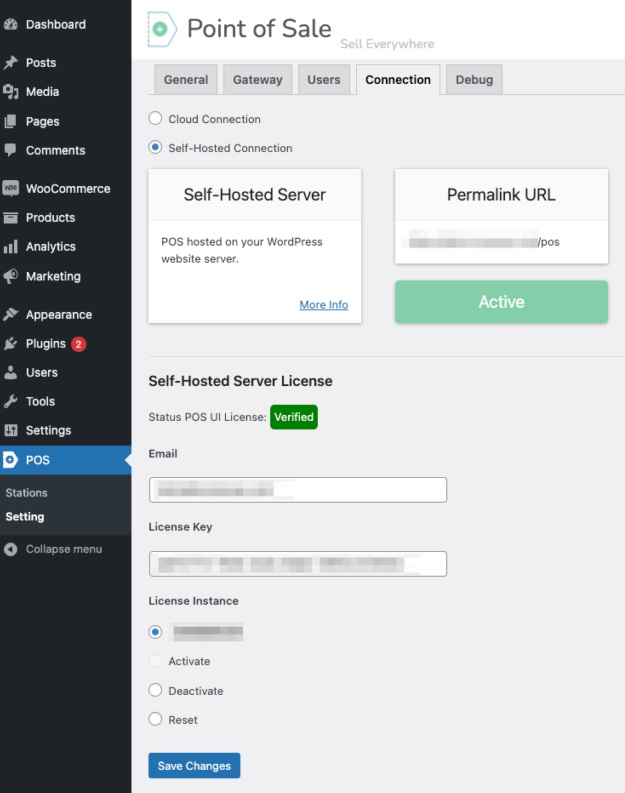Image resolution: width=625 pixels, height=793 pixels.
Task: Open WooCommerce menu in sidebar
Action: pos(68,189)
